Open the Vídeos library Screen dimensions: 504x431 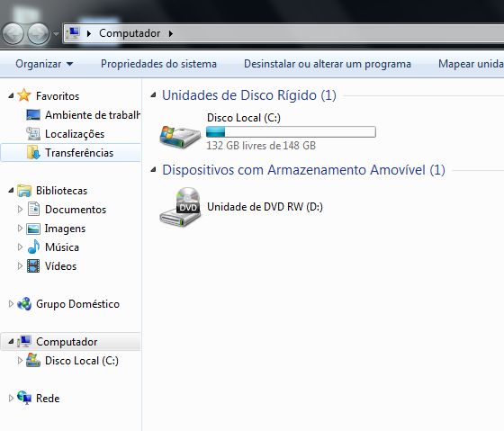61,266
